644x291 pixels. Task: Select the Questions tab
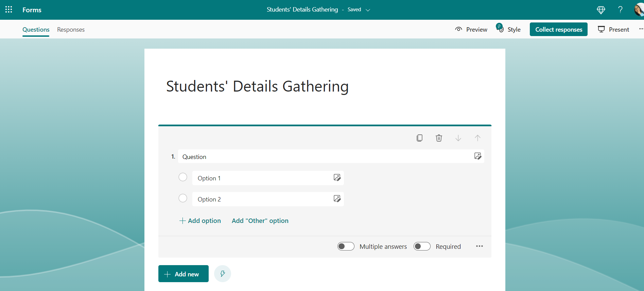coord(36,30)
